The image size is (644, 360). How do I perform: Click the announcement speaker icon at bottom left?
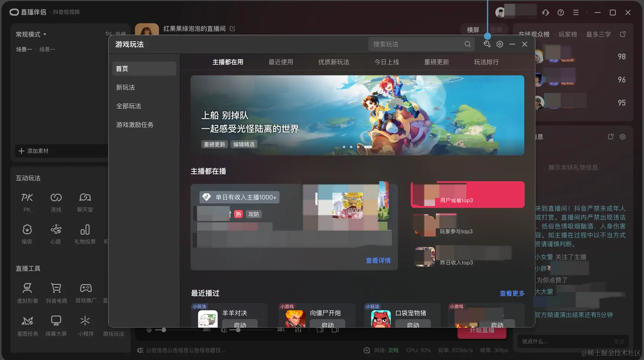[140, 350]
